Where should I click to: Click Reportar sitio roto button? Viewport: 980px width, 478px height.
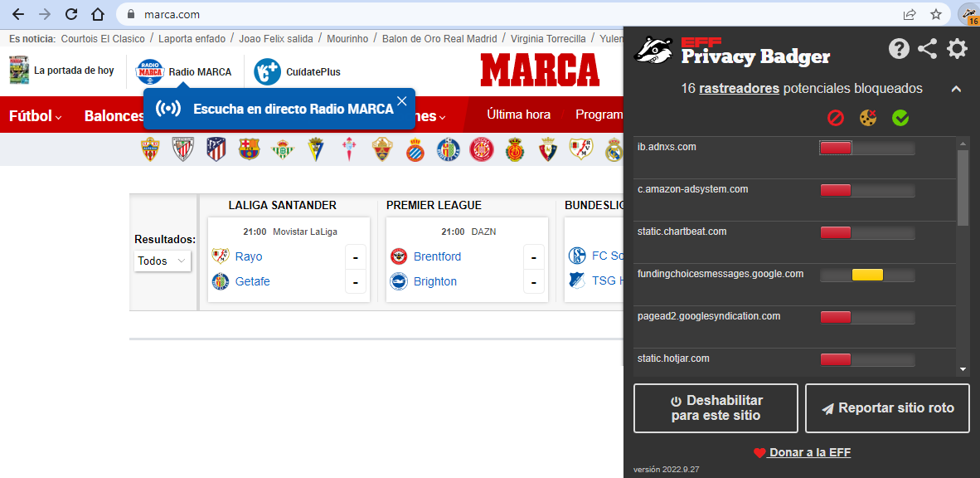pos(887,408)
